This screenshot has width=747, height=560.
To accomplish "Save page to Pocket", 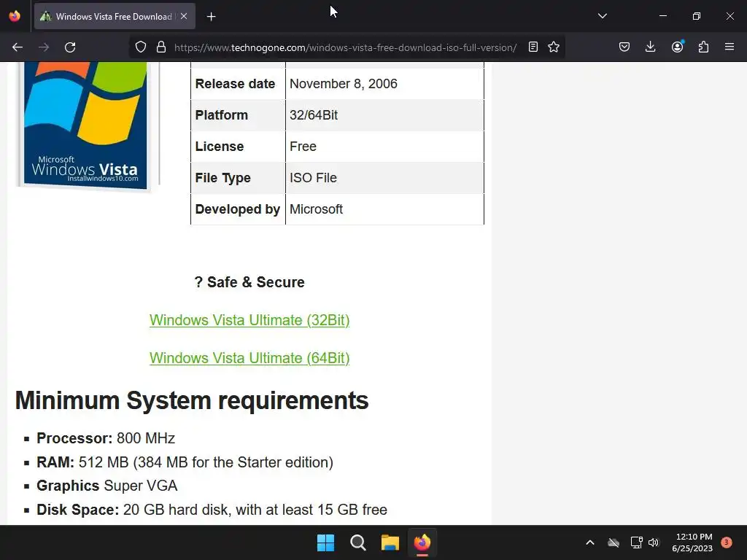I will [x=624, y=47].
